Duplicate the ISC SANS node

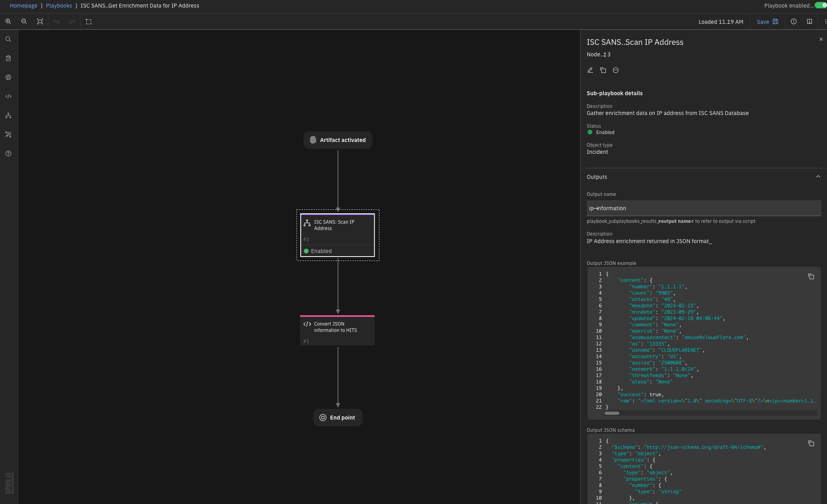click(x=603, y=70)
